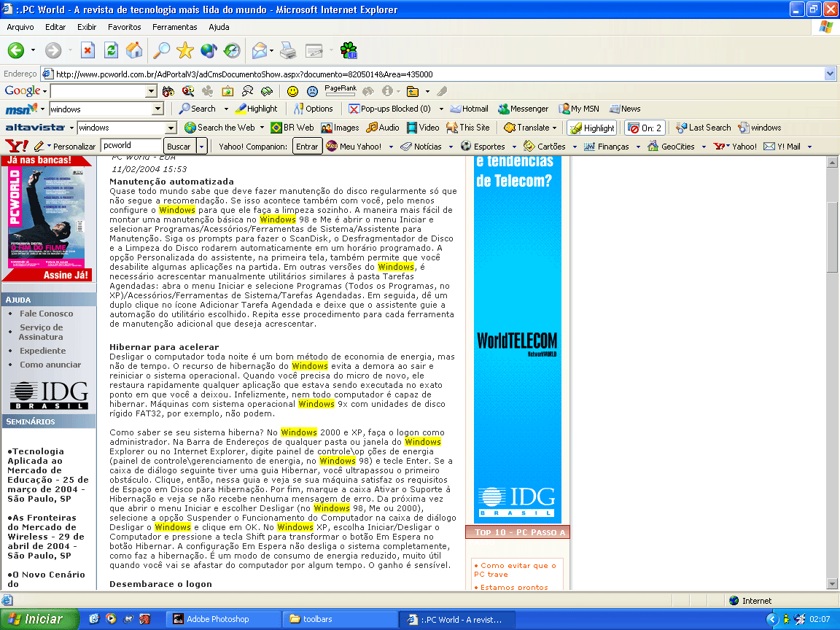Refresh the current page

point(111,50)
